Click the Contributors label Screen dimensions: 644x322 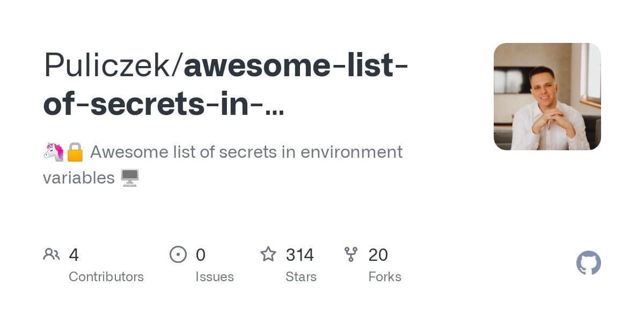click(106, 277)
